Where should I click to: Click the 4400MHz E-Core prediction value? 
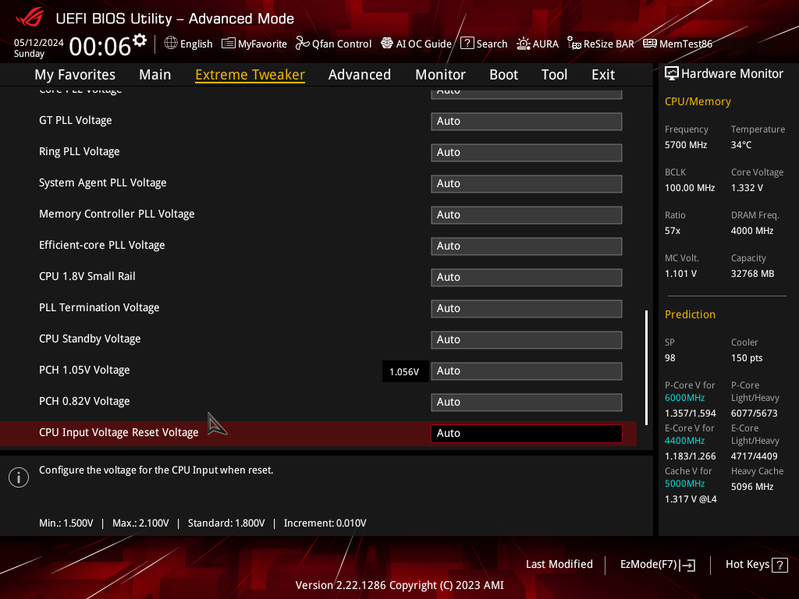[x=684, y=441]
